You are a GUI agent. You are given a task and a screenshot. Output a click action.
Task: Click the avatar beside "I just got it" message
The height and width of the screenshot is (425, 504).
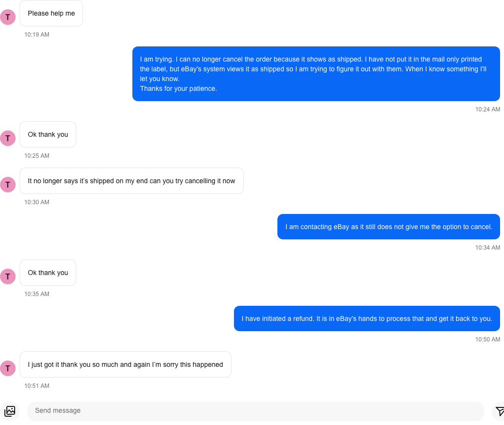(8, 368)
